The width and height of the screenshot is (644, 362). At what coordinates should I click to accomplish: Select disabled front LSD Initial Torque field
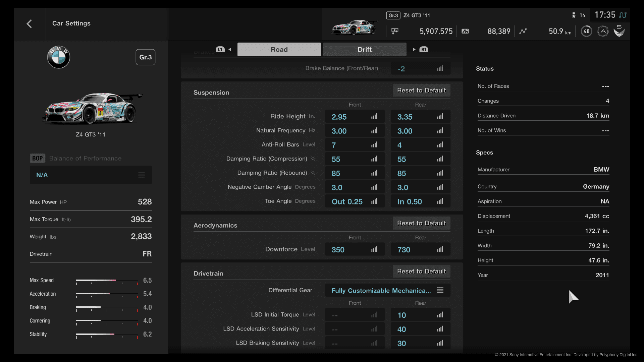pyautogui.click(x=355, y=315)
